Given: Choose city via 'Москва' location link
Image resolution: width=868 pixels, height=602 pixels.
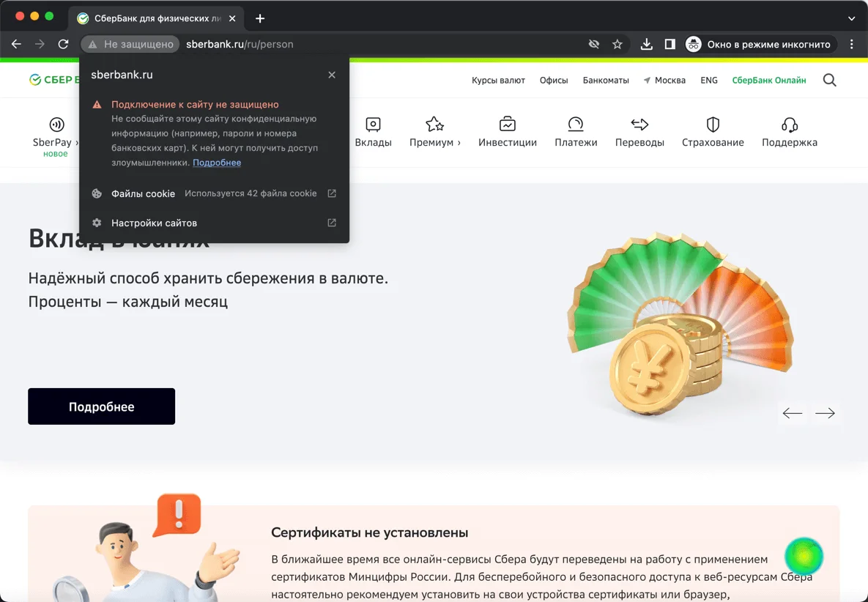Looking at the screenshot, I should tap(664, 81).
